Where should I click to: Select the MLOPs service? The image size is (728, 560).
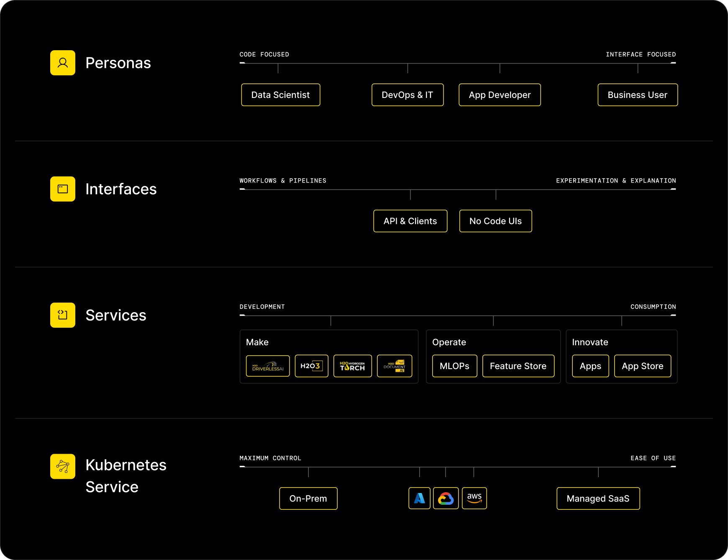point(454,366)
